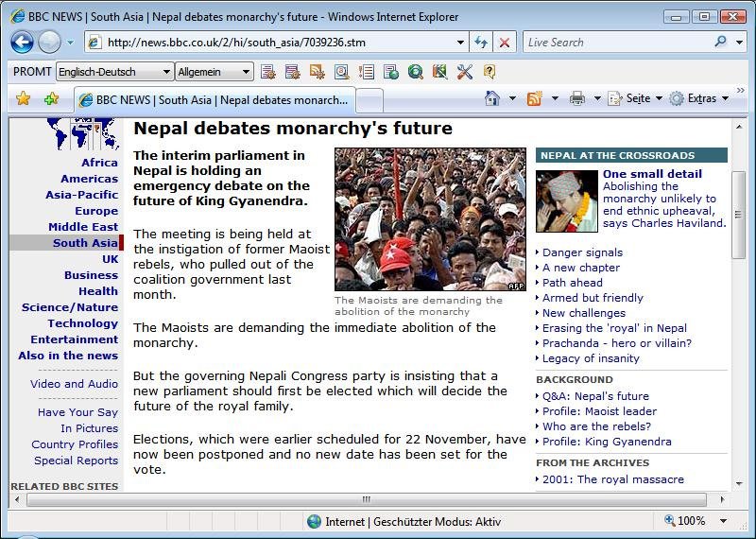The height and width of the screenshot is (539, 756).
Task: Go to the Technology section link
Action: pyautogui.click(x=82, y=323)
